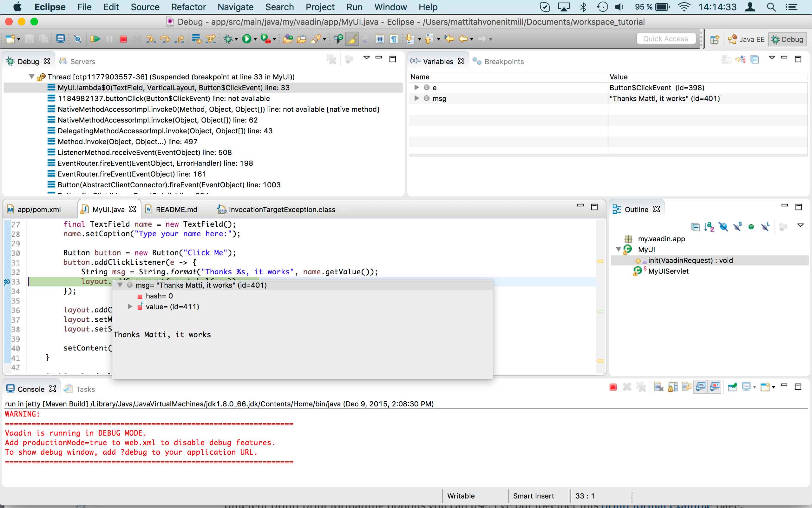Toggle Skip All Breakpoints in toolbar
The image size is (812, 508).
(x=77, y=39)
